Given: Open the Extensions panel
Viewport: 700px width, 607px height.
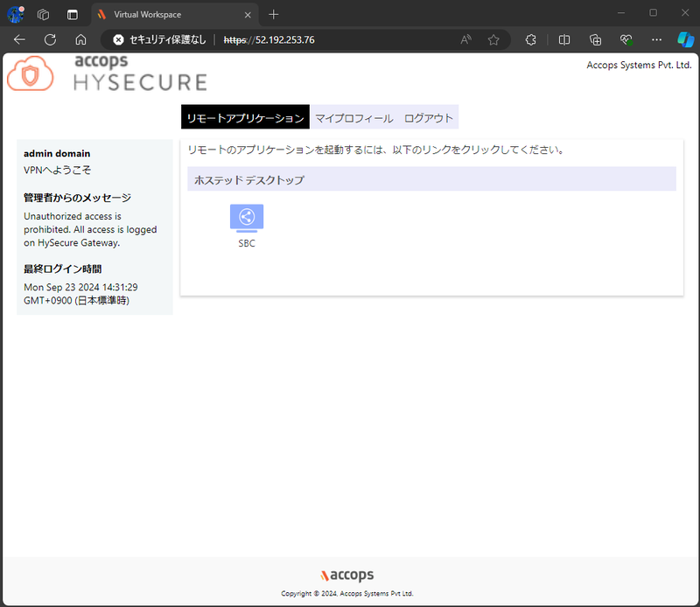Looking at the screenshot, I should pyautogui.click(x=528, y=39).
